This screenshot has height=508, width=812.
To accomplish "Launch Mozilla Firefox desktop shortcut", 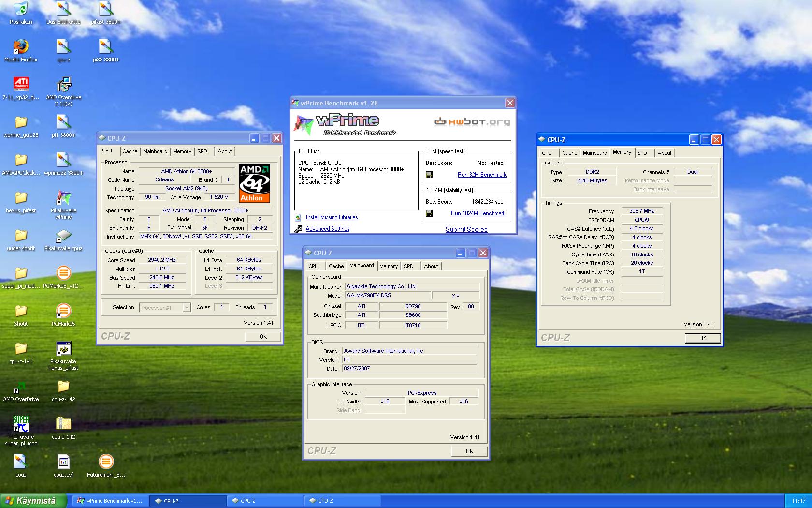I will point(21,46).
